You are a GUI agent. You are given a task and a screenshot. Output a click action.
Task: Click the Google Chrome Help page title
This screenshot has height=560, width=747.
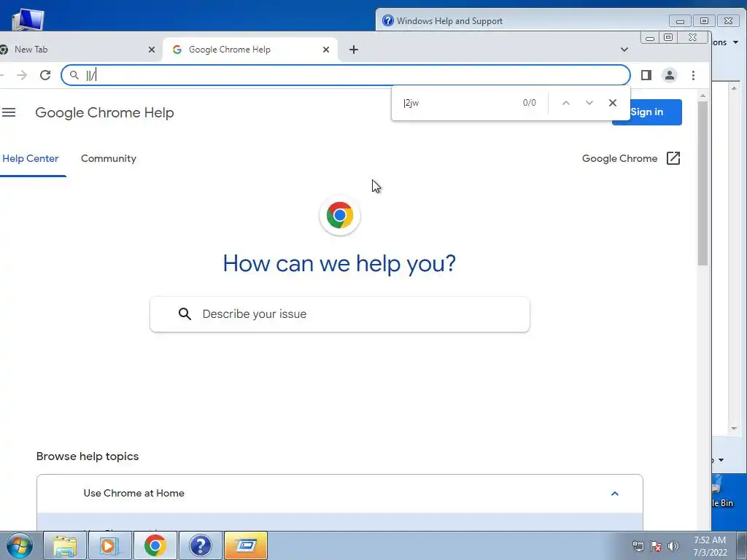pyautogui.click(x=105, y=113)
